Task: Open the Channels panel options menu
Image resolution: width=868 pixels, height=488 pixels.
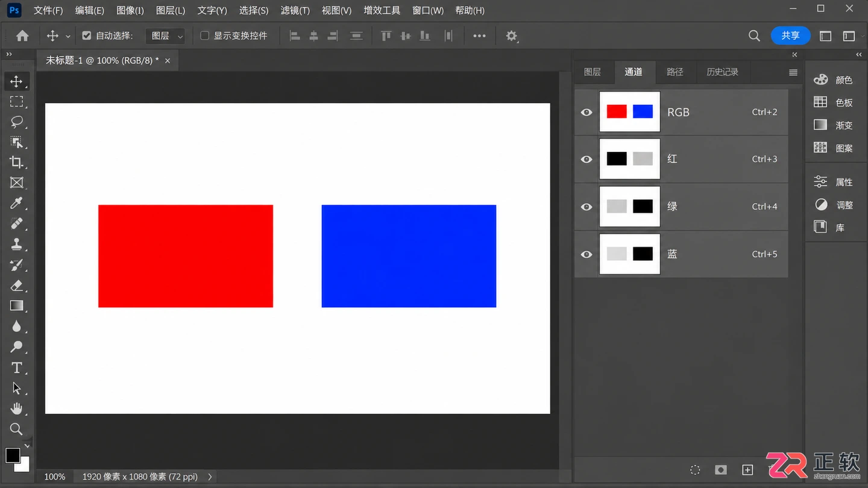Action: point(793,72)
